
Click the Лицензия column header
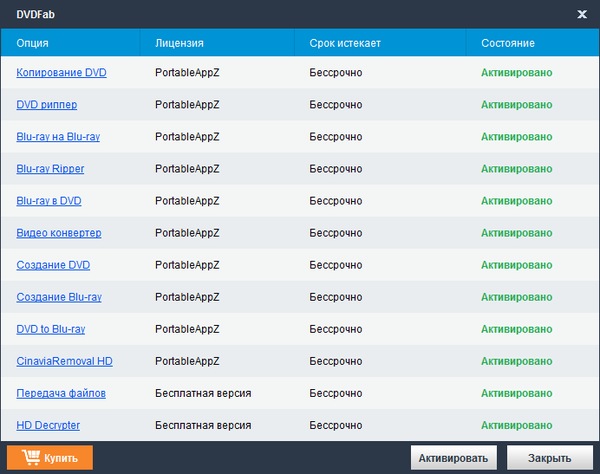(x=180, y=43)
